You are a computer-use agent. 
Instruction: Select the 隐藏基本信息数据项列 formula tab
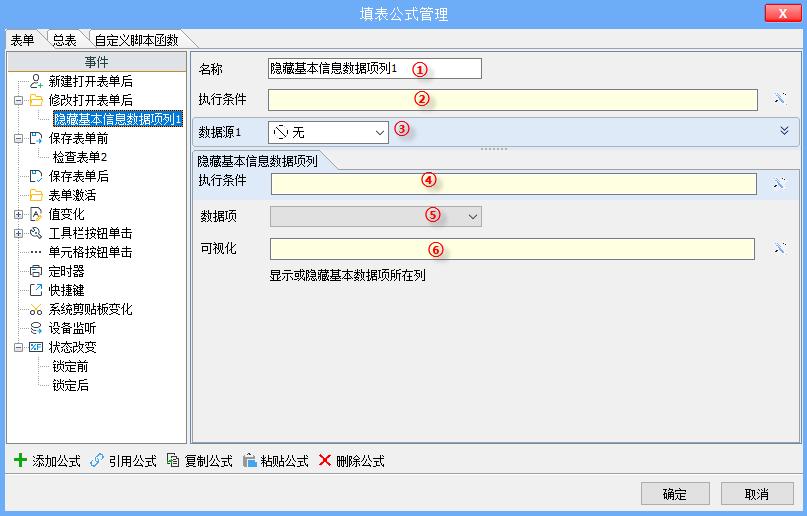(x=258, y=161)
